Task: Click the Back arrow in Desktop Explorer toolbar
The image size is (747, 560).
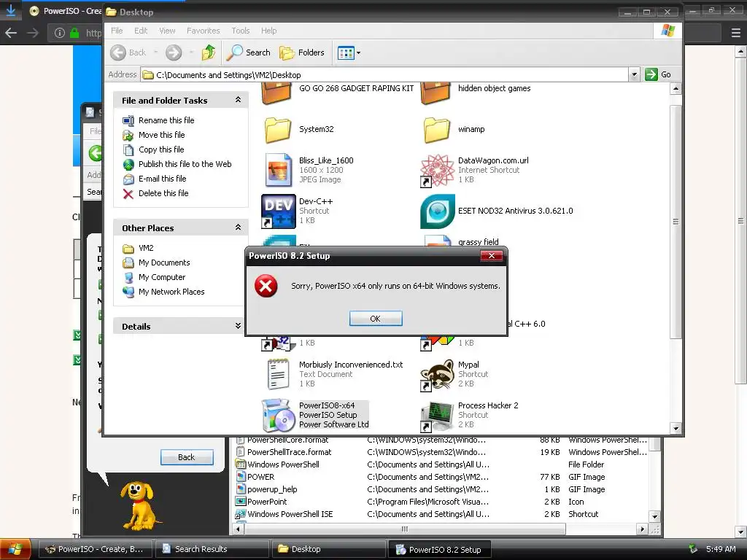Action: coord(118,52)
